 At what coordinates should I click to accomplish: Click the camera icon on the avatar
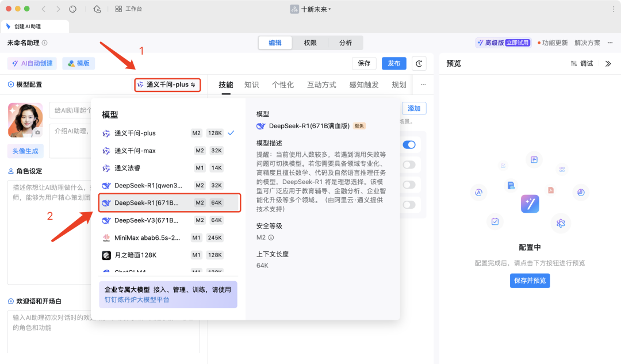(37, 132)
